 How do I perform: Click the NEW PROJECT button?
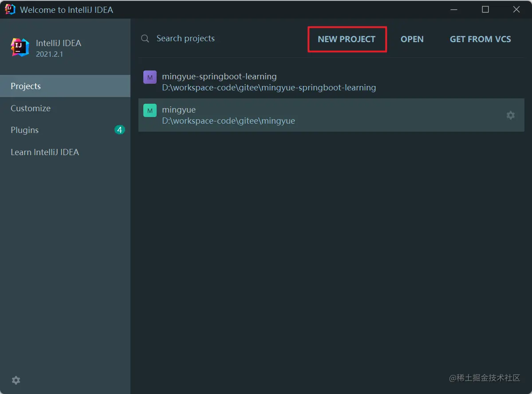[x=347, y=39]
